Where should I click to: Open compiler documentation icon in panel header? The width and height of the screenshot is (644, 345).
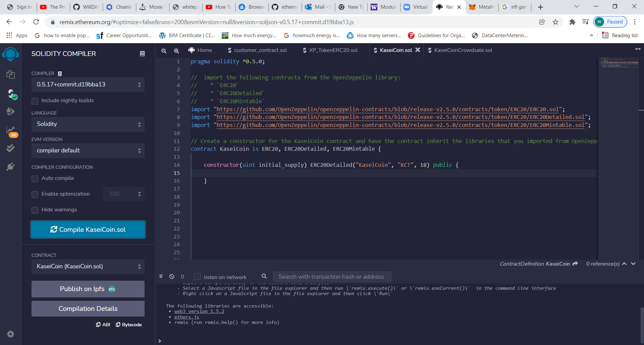(x=142, y=54)
